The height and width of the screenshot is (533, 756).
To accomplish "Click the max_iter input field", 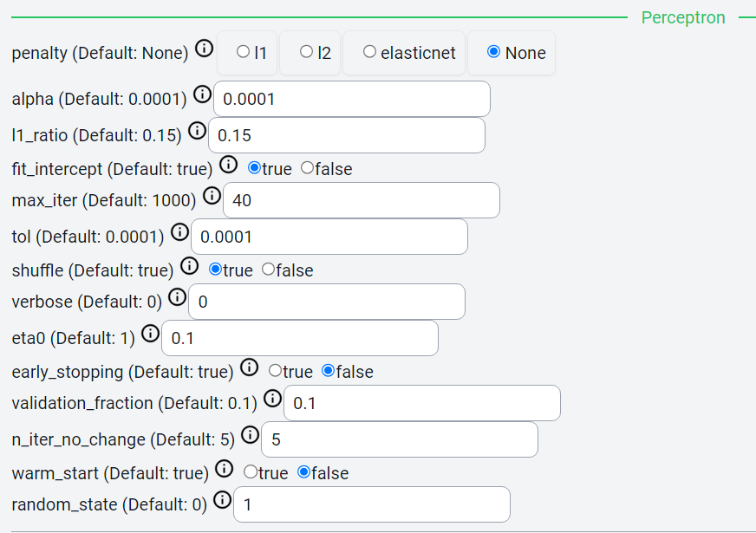I will tap(362, 200).
